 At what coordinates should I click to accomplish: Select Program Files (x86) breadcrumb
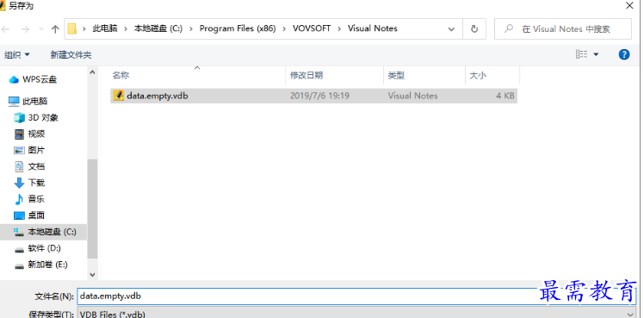click(x=238, y=28)
